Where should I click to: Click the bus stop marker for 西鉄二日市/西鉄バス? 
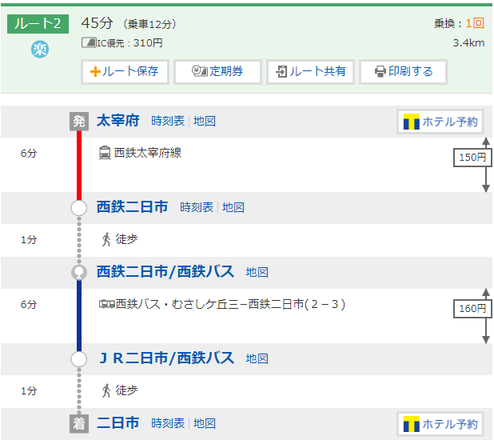pyautogui.click(x=79, y=272)
